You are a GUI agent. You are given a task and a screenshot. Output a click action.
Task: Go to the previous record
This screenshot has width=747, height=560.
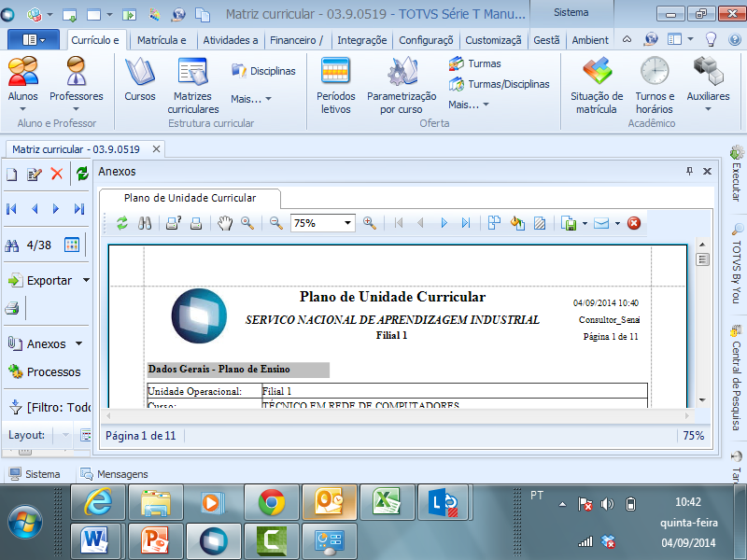pyautogui.click(x=35, y=208)
